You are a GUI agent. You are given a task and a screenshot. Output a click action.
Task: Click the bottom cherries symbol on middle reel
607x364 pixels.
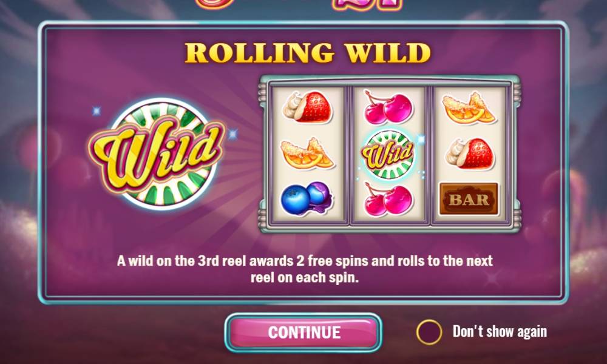point(388,199)
